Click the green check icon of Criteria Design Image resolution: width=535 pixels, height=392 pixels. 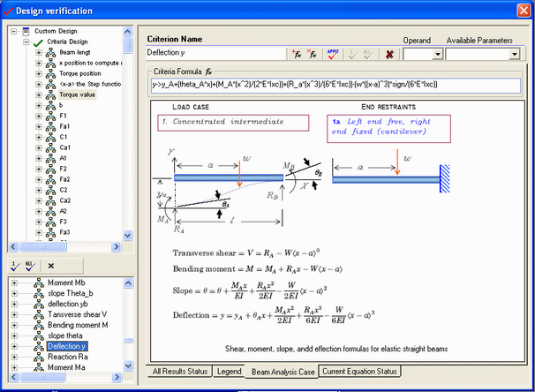pyautogui.click(x=38, y=42)
